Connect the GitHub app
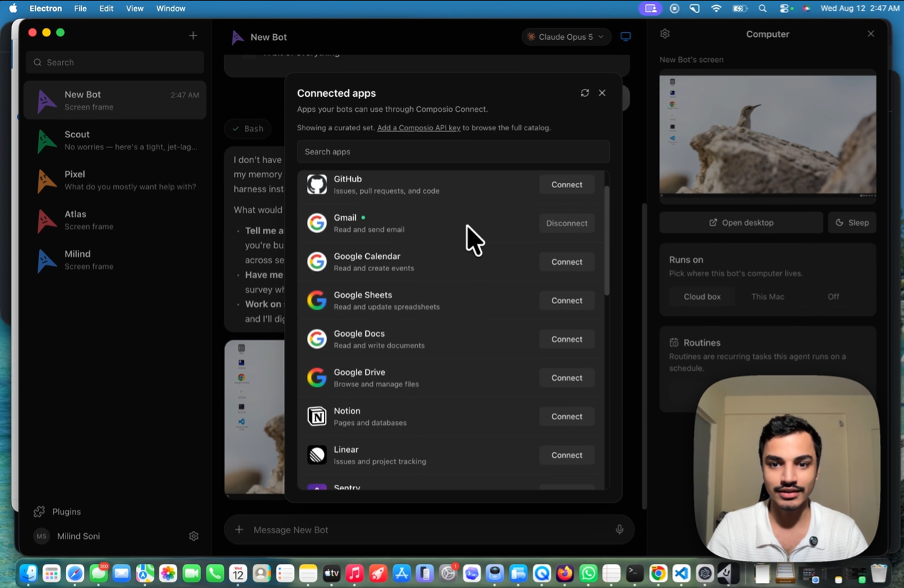 567,184
